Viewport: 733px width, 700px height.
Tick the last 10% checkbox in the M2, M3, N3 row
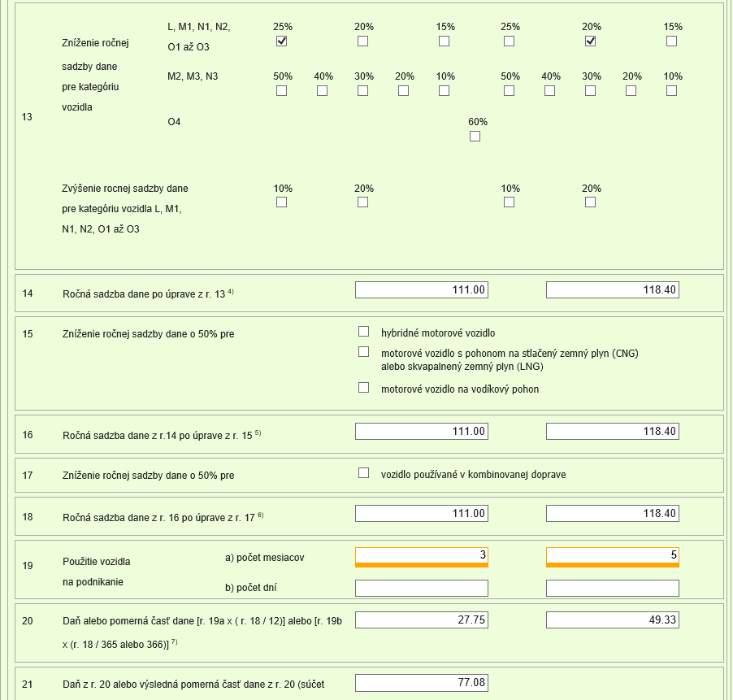click(672, 91)
